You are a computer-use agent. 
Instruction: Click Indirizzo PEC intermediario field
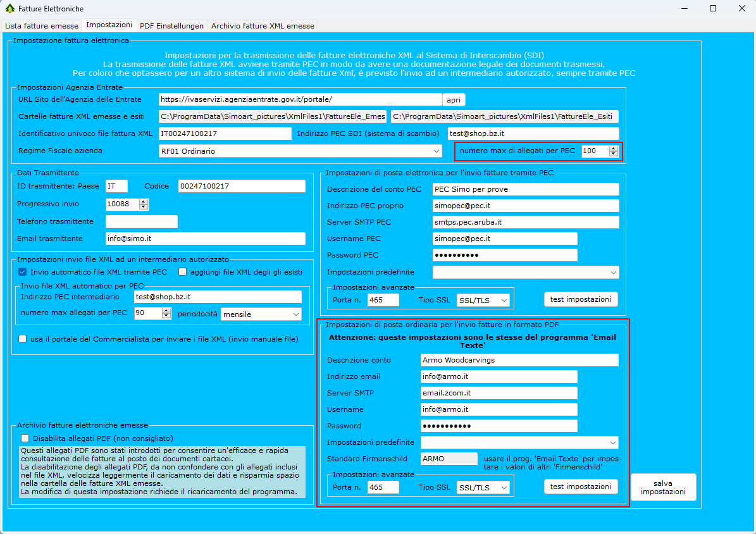tap(218, 297)
